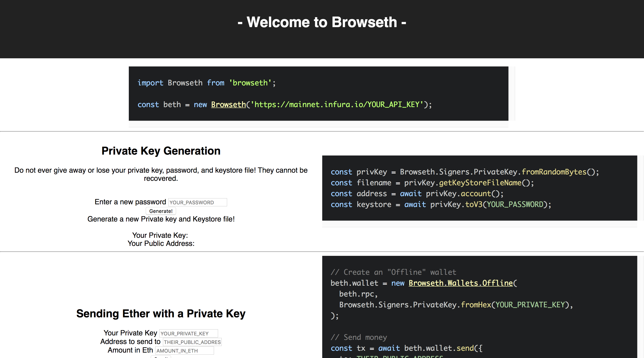The image size is (644, 358).
Task: Click the Welcome to Browseth title
Action: [322, 22]
